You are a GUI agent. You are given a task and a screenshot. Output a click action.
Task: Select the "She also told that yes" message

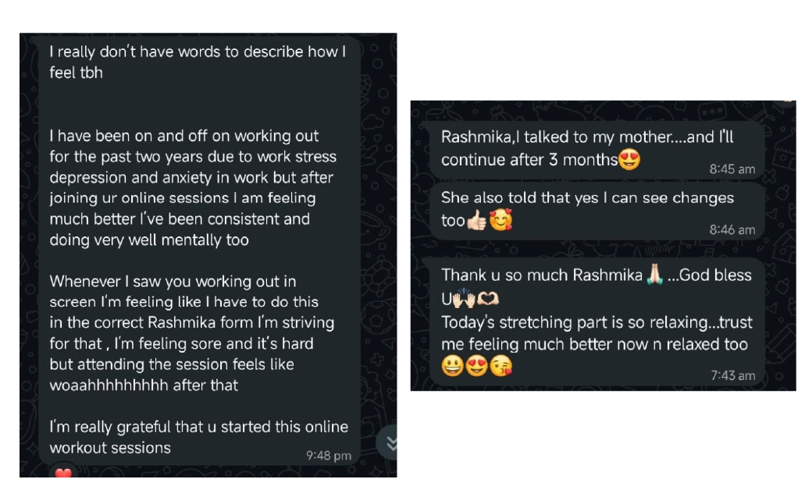587,198
